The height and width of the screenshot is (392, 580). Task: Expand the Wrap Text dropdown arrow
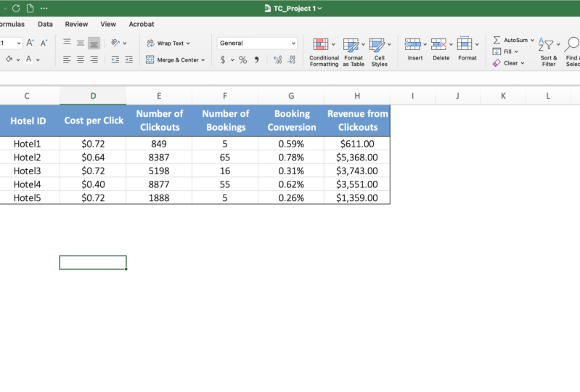188,44
